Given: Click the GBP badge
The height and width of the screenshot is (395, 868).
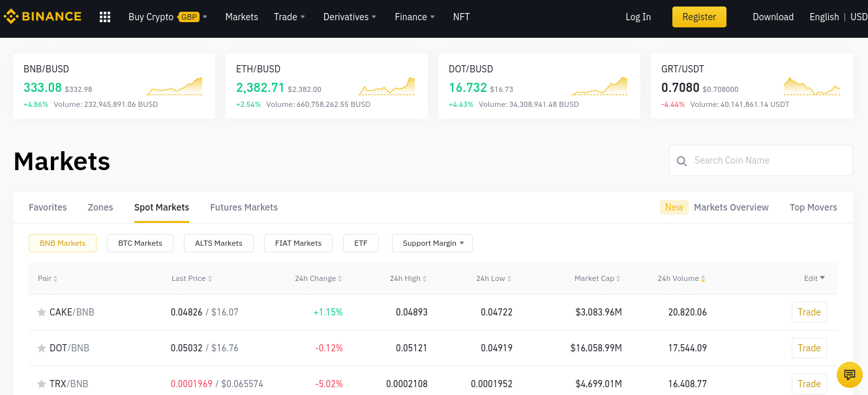Looking at the screenshot, I should coord(188,17).
